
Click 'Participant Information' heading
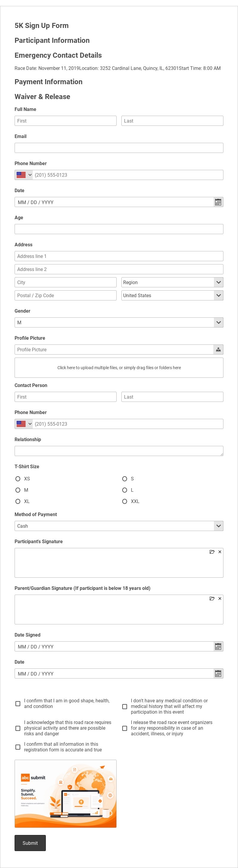(x=52, y=40)
